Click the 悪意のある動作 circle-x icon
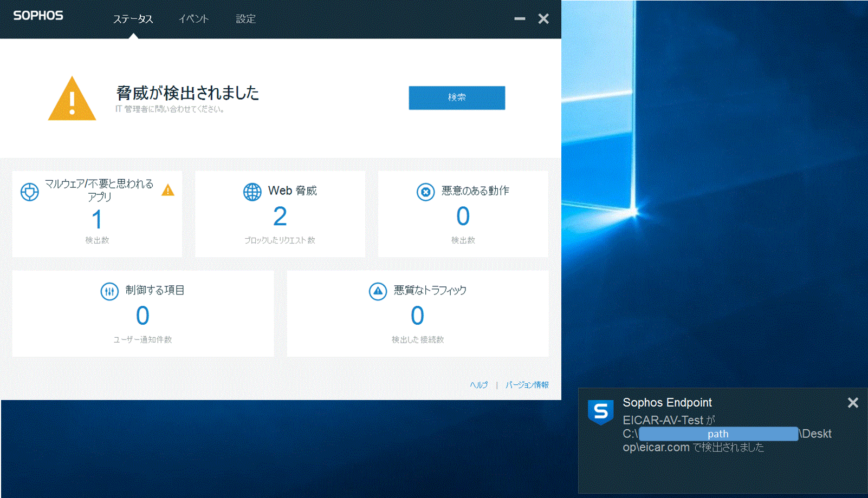This screenshot has height=498, width=868. (425, 192)
